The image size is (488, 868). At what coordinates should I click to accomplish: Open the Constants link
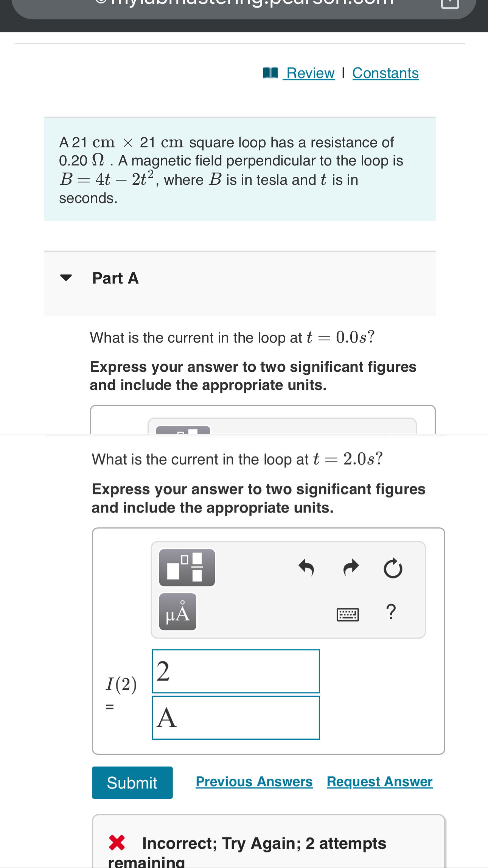coord(385,73)
